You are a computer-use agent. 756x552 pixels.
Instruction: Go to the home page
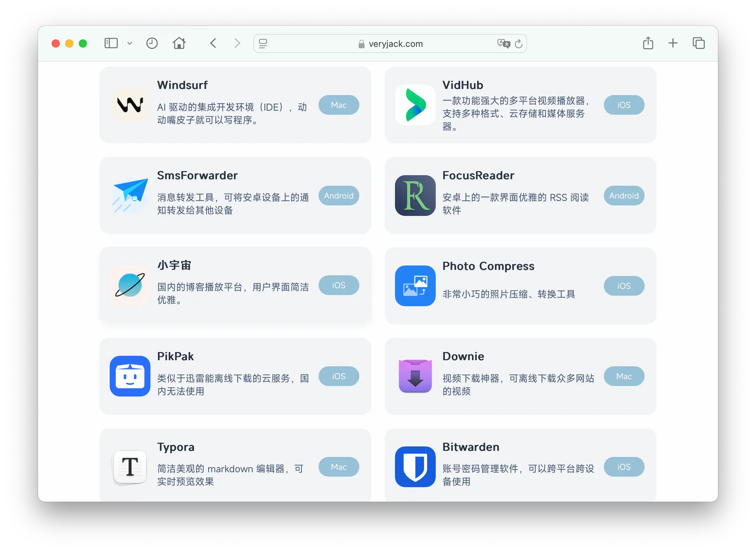coord(179,43)
